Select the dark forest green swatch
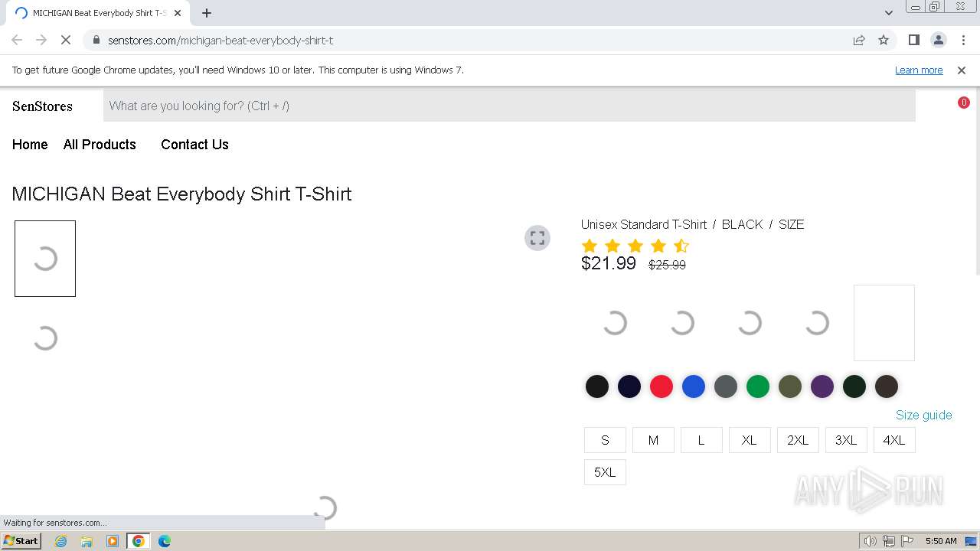 (854, 386)
